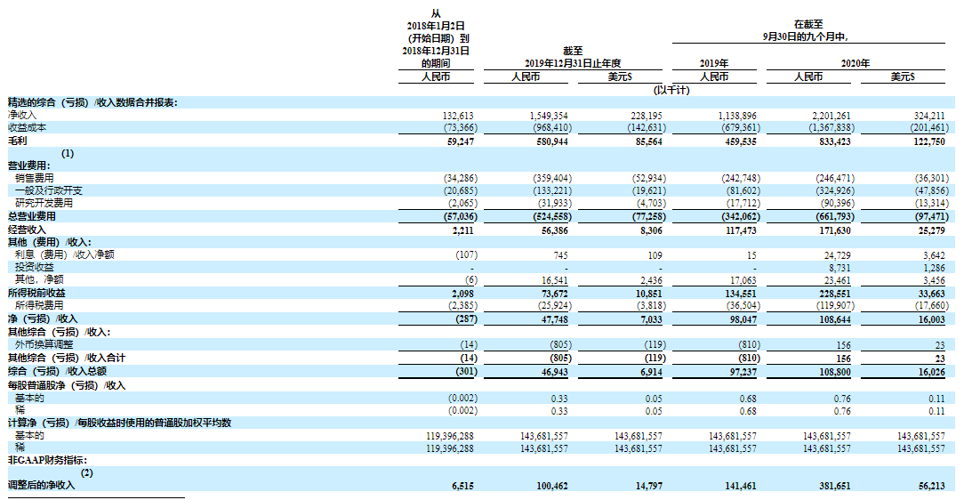Viewport: 980px width, 500px height.
Task: Select the 一般及行政开支 row label
Action: click(49, 190)
